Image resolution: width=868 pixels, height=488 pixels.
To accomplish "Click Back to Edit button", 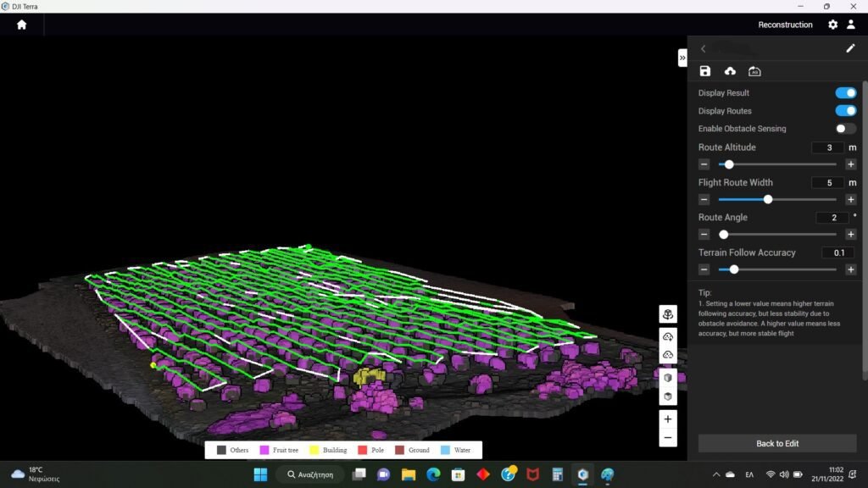I will tap(777, 444).
